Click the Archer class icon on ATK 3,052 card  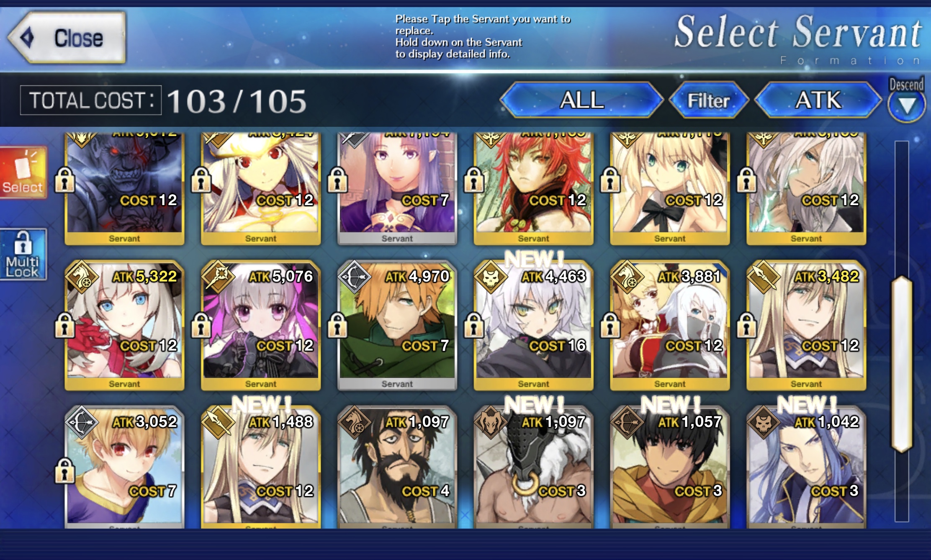click(x=82, y=422)
